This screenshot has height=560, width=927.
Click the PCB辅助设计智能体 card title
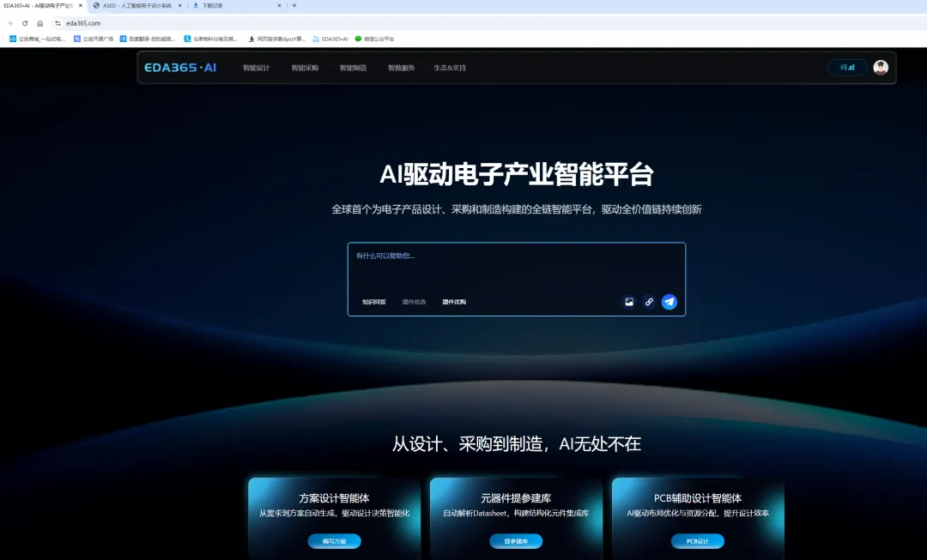tap(698, 498)
